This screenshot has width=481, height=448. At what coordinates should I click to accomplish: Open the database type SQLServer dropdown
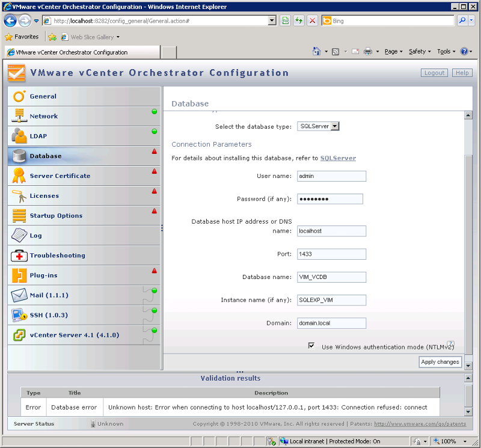(x=335, y=126)
